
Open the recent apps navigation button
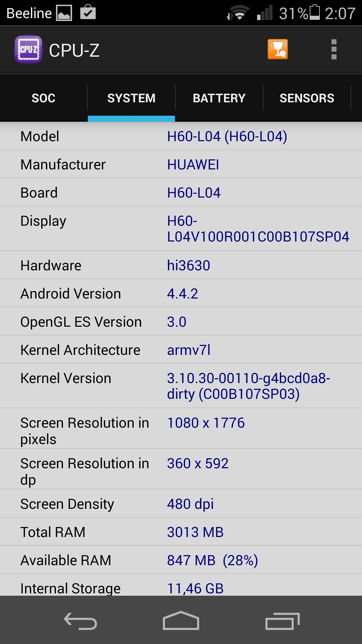[282, 621]
